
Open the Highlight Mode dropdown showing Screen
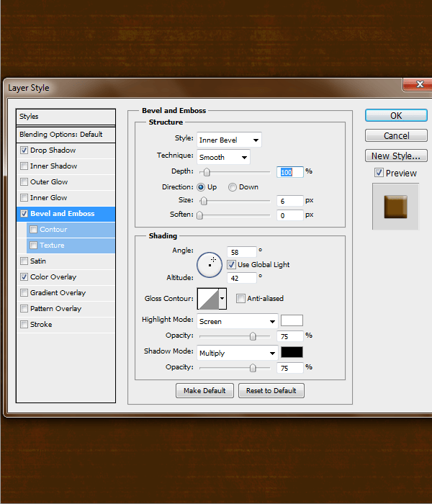[x=237, y=321]
